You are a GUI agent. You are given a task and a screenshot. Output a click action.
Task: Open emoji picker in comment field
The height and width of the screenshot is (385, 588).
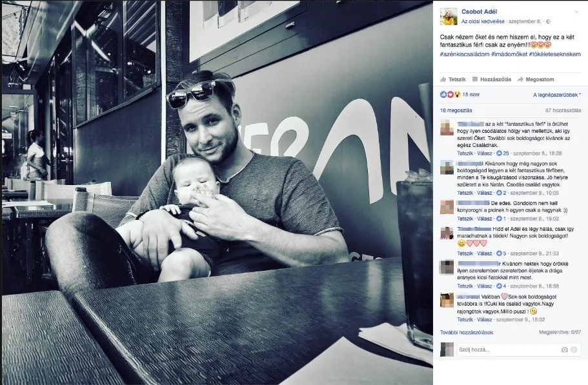(574, 350)
